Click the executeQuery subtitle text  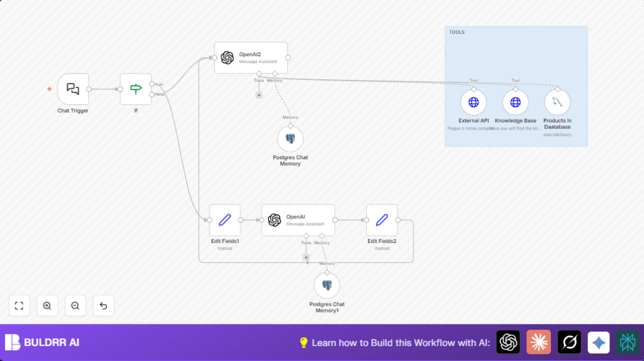557,135
